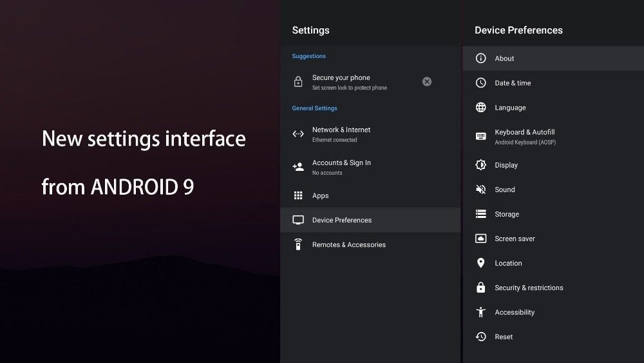Click the Apps grid icon
This screenshot has width=644, height=363.
(298, 195)
